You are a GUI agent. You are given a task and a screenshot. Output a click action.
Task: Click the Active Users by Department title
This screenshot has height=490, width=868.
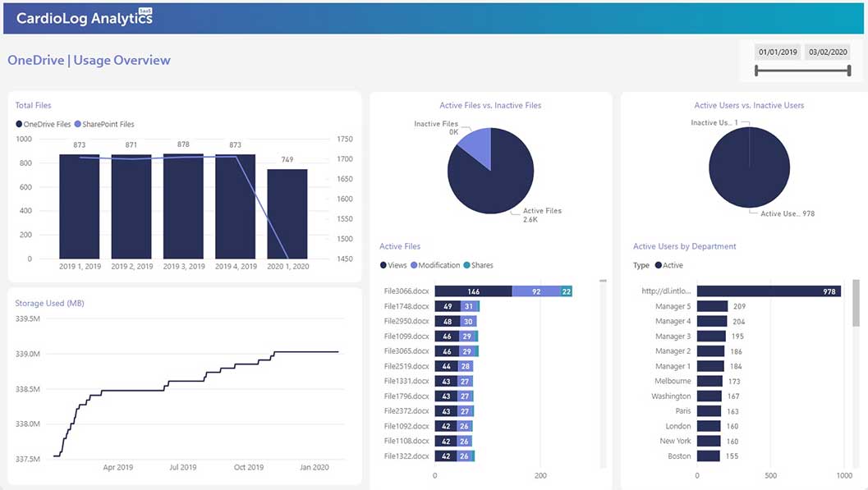[x=685, y=246]
